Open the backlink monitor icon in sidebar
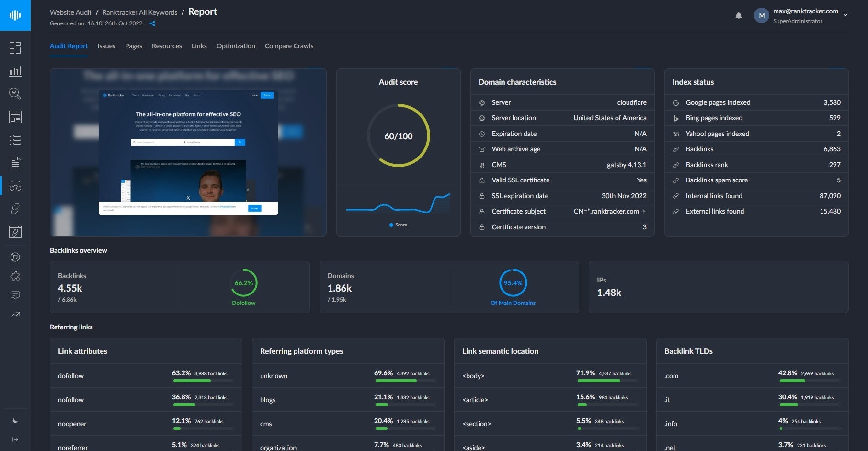This screenshot has height=451, width=868. (15, 232)
